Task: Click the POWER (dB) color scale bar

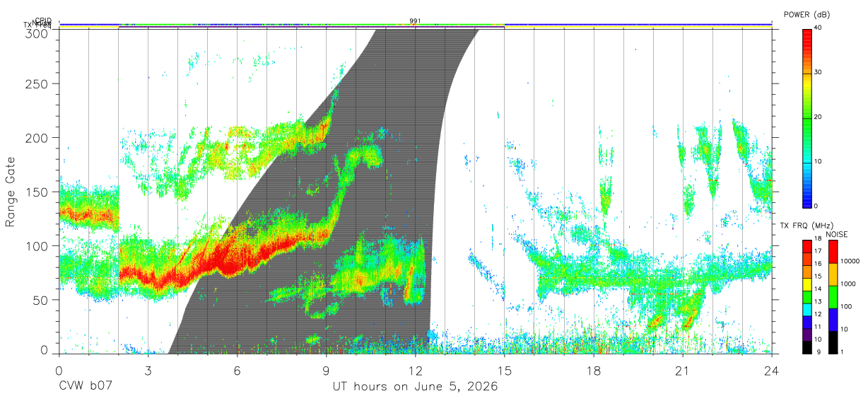Action: pyautogui.click(x=807, y=117)
